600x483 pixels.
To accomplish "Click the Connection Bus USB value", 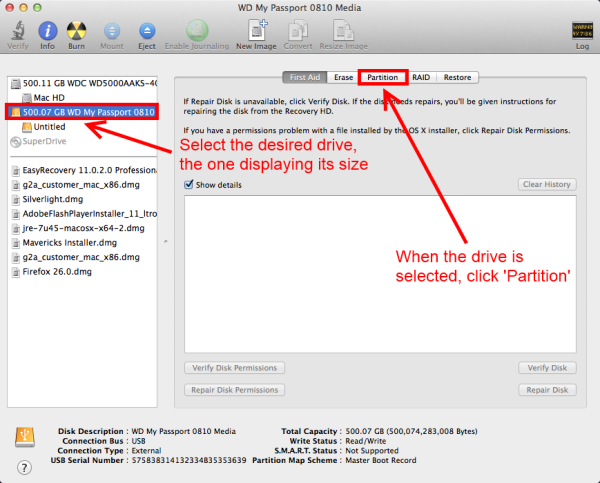I will pos(139,441).
